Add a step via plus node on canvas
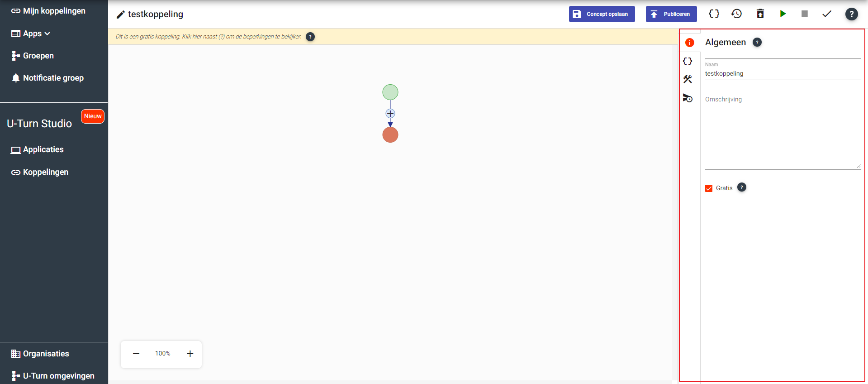Viewport: 868px width, 384px height. 390,114
